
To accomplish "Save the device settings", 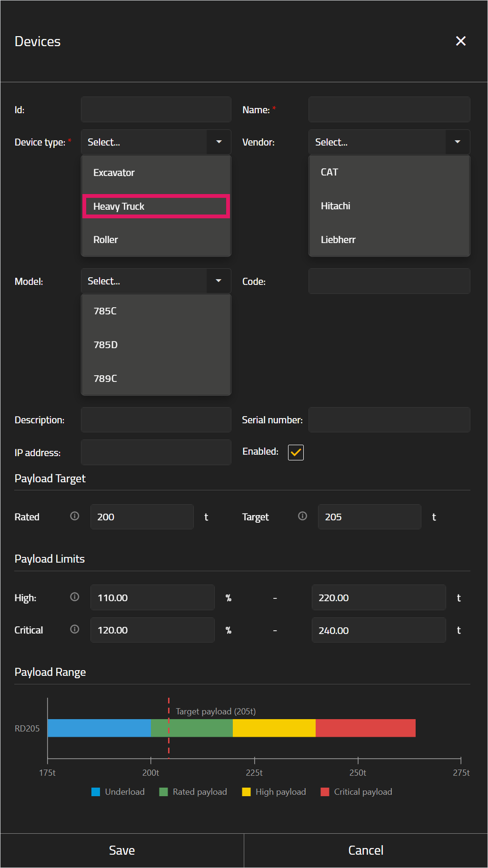I will [122, 850].
